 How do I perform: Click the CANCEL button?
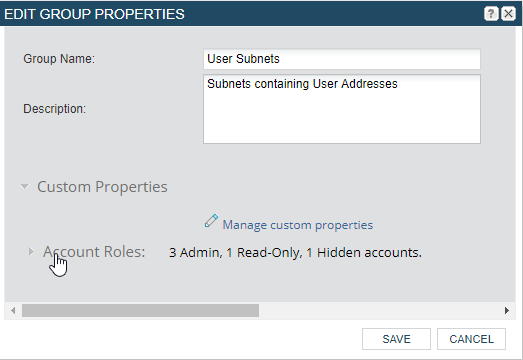pos(471,339)
